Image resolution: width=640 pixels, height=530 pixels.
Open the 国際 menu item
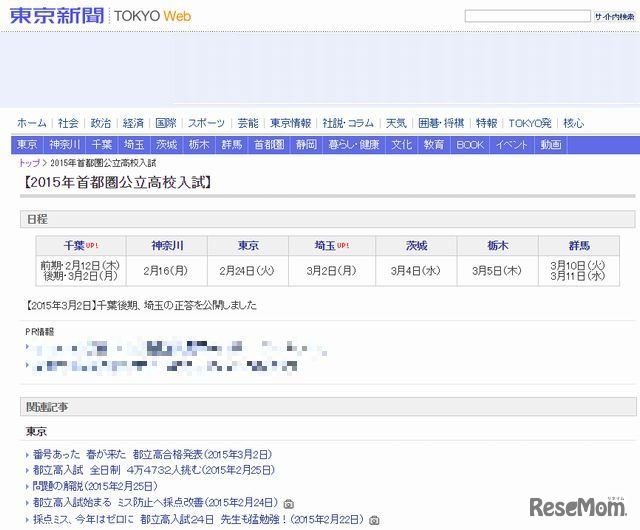(166, 123)
